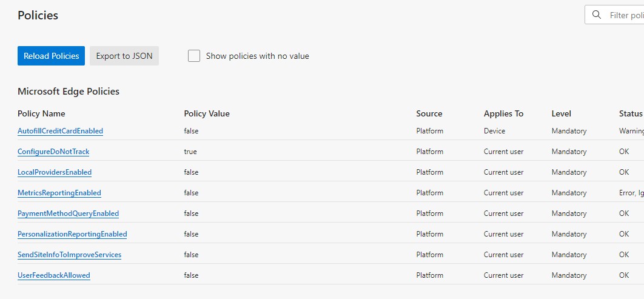Click the Policy Value column header

[x=207, y=113]
